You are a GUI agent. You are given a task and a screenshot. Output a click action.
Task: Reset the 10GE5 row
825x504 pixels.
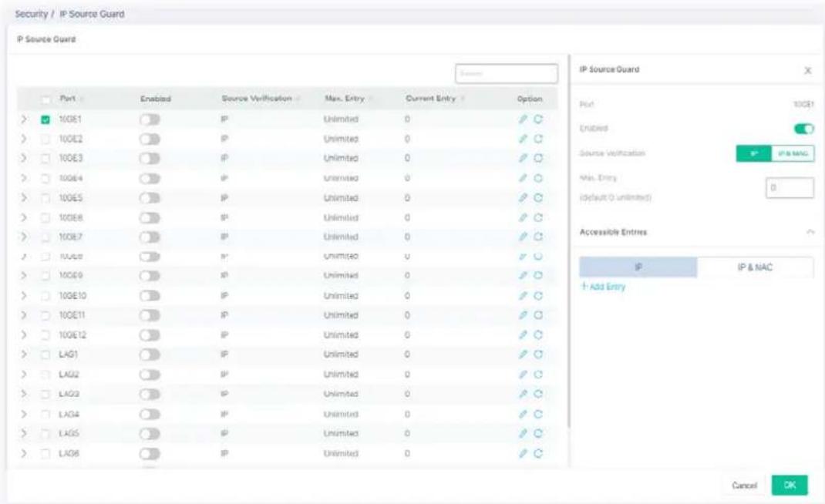pyautogui.click(x=537, y=198)
